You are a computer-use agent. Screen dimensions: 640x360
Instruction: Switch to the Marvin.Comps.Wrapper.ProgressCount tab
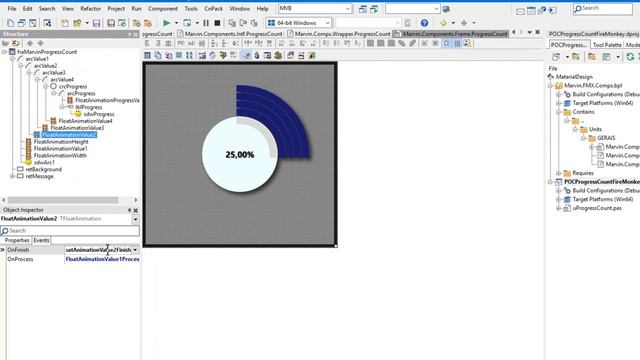(x=339, y=34)
